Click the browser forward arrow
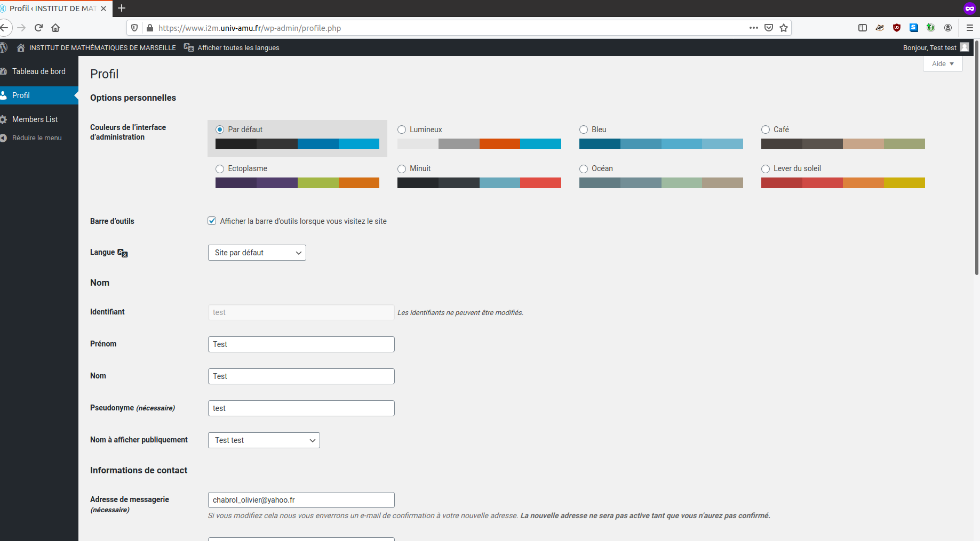 click(x=21, y=28)
